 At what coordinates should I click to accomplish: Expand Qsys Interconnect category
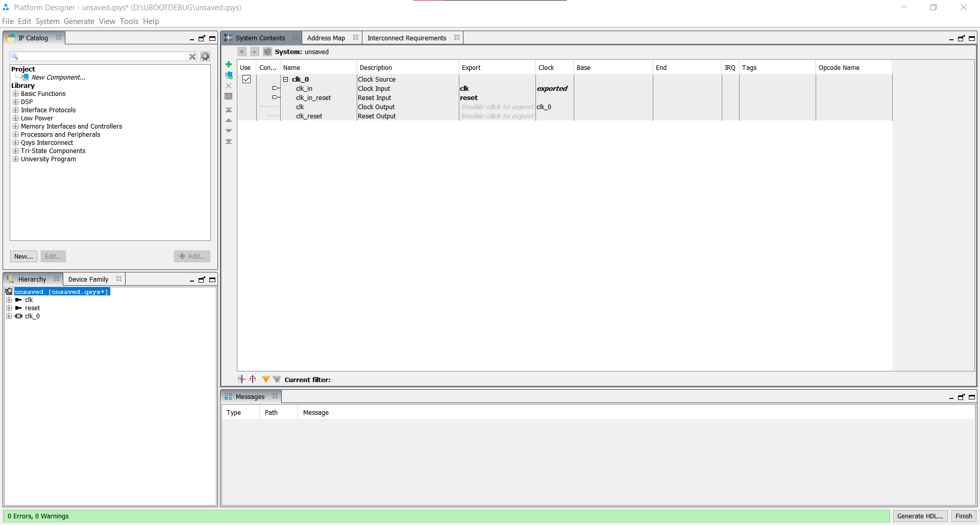pos(15,142)
